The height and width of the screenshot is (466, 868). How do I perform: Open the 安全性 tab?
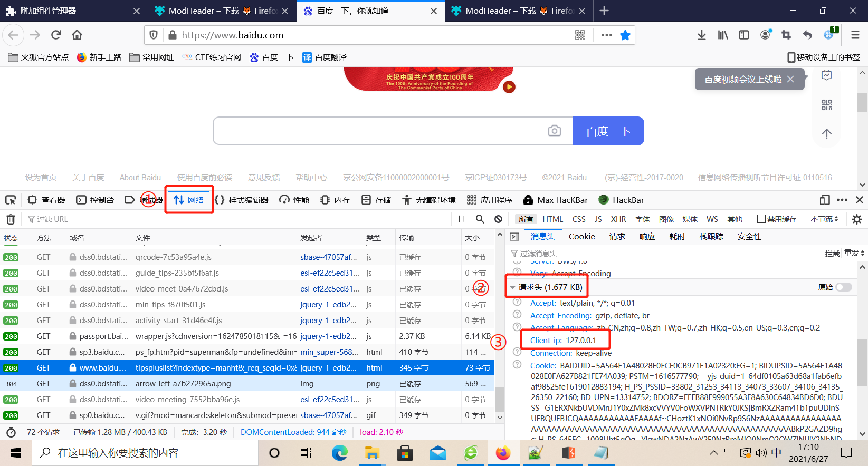749,237
